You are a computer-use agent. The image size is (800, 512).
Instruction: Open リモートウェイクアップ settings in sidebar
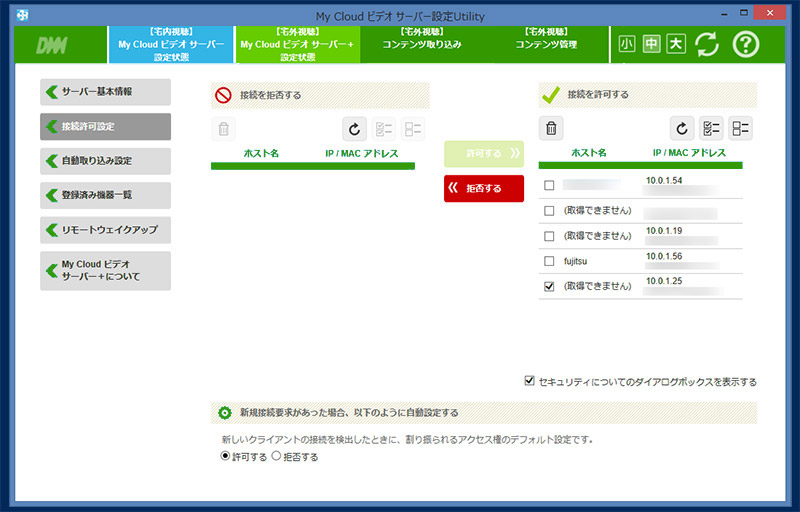tap(105, 229)
